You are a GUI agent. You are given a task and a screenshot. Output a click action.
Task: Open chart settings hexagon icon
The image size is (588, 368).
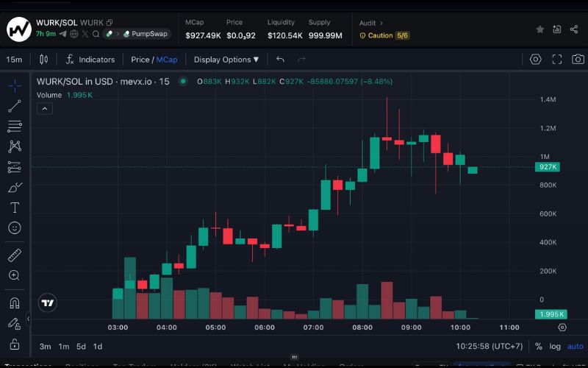click(x=536, y=60)
